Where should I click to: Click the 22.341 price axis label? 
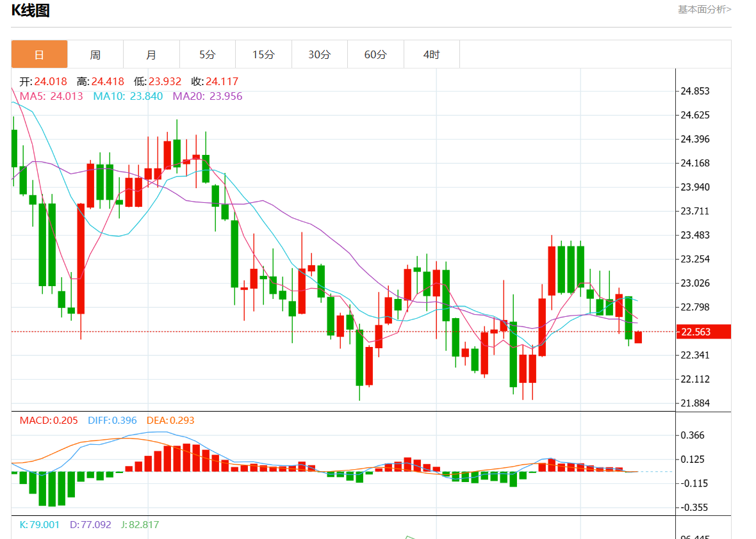(694, 355)
